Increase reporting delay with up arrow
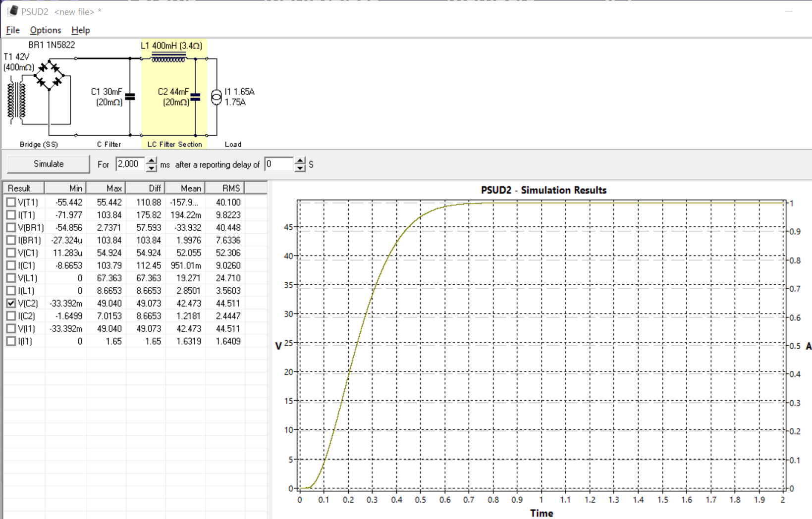 coord(300,160)
